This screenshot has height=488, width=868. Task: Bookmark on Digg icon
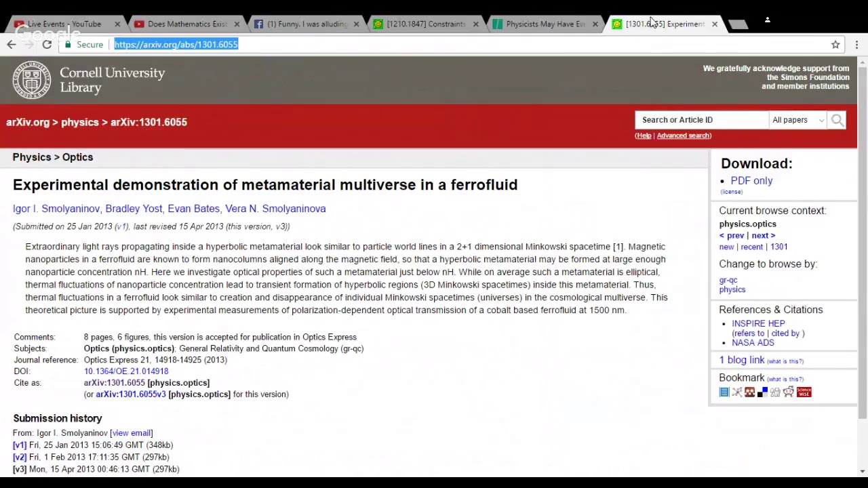(775, 392)
